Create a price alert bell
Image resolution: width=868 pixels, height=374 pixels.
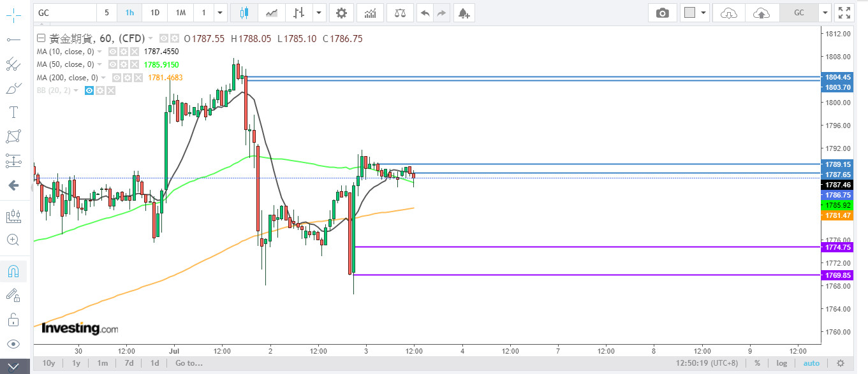tap(464, 13)
